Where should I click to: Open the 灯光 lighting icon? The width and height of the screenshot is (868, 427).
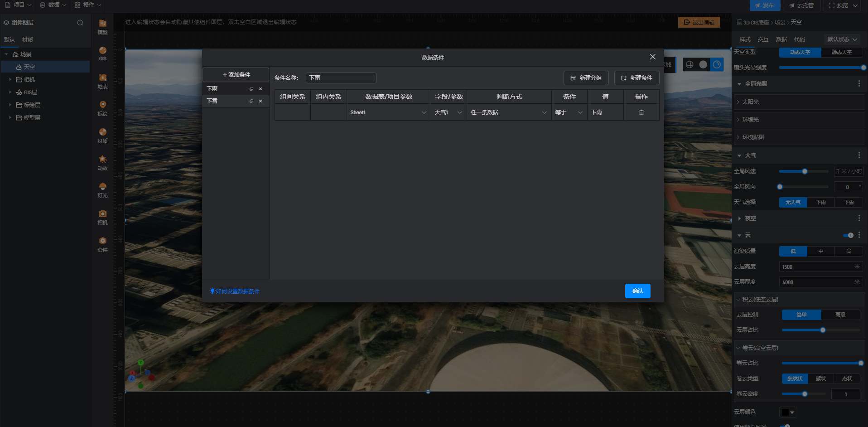pyautogui.click(x=103, y=190)
